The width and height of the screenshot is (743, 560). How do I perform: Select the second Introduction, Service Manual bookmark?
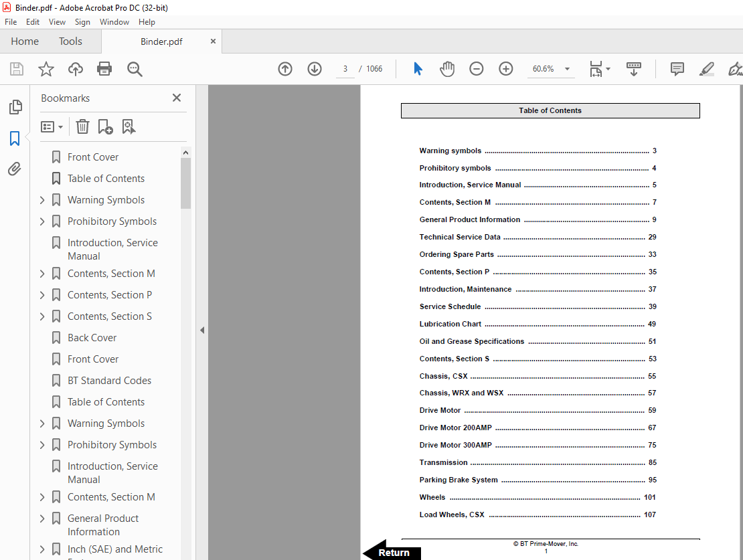pos(112,473)
